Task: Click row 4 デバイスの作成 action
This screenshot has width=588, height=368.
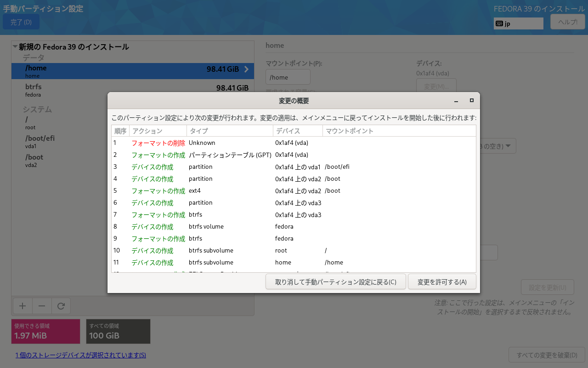Action: point(153,179)
